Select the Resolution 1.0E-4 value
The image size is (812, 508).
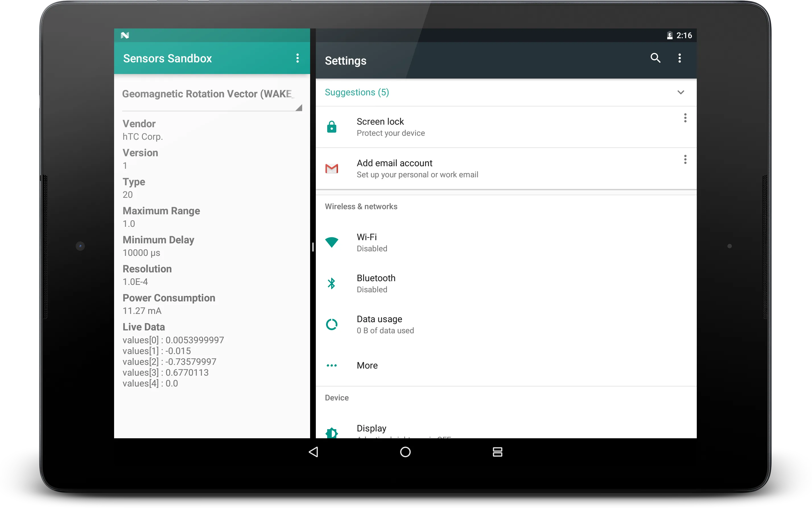tap(135, 282)
